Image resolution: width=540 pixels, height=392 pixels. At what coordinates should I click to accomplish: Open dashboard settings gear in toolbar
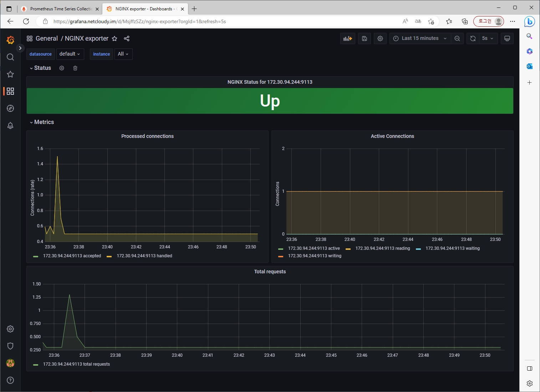[x=380, y=38]
